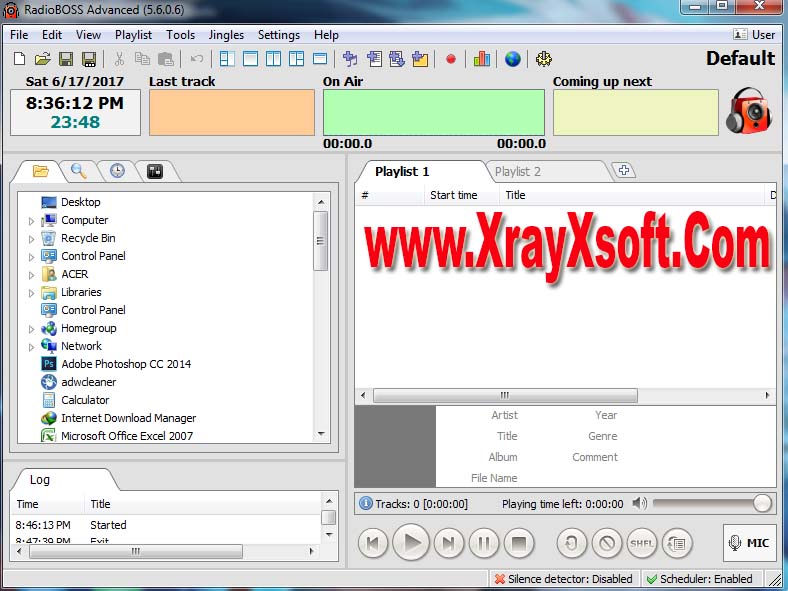Expand the ACER tree node

[31, 275]
